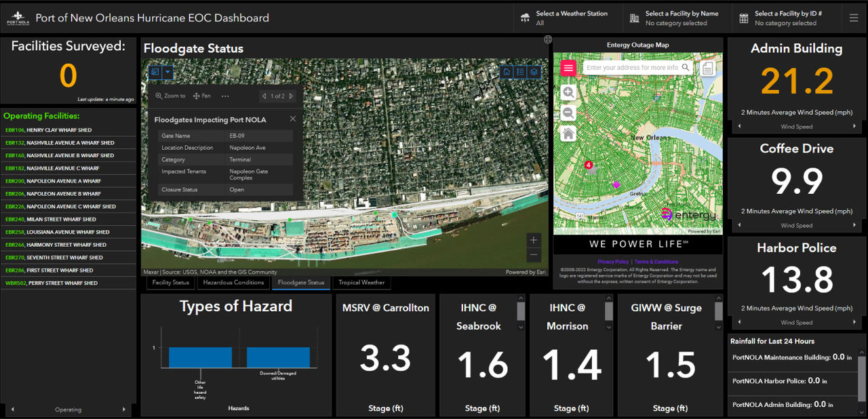Screen dimensions: 868x419
Task: Expand the selection tool dropdown arrow
Action: click(168, 72)
